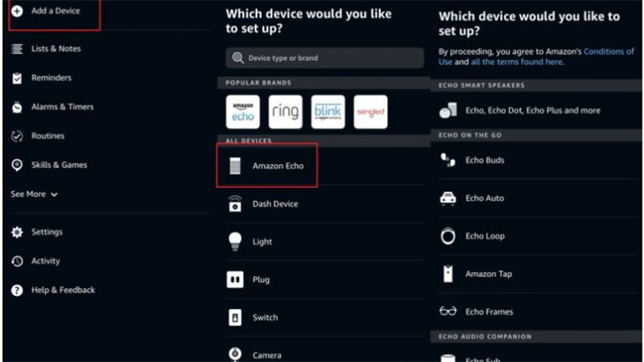Choose Echo Auto label
The image size is (644, 362).
coord(485,198)
